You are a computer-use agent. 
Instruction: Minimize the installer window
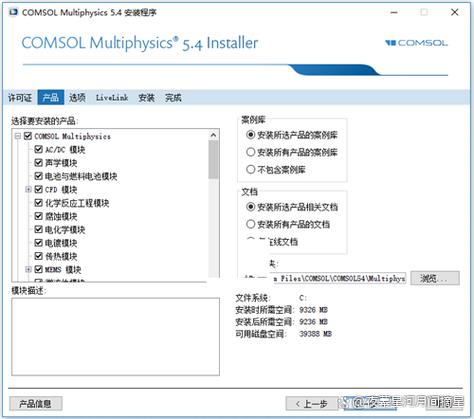pyautogui.click(x=394, y=12)
